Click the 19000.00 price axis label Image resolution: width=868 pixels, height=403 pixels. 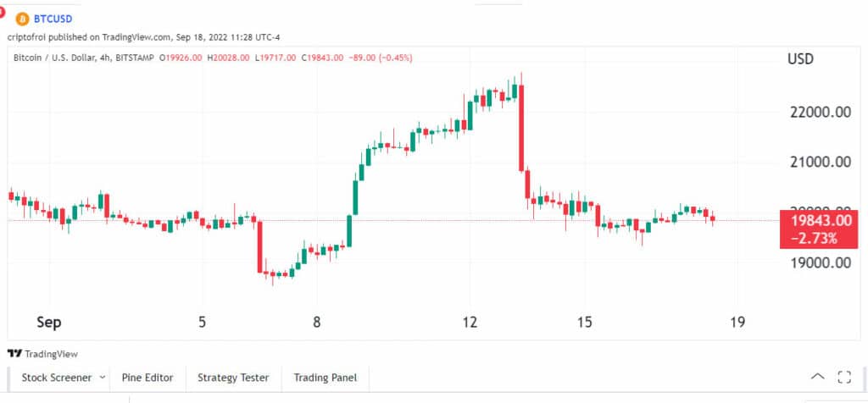[x=819, y=262]
